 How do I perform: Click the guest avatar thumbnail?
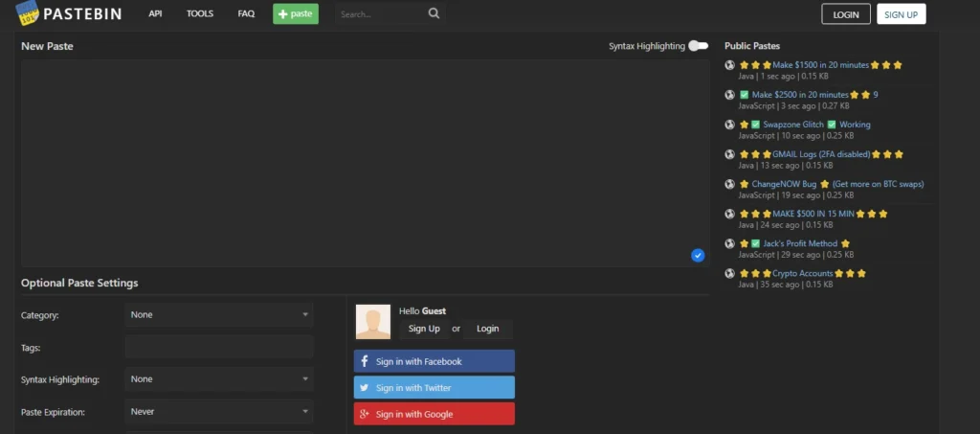click(x=373, y=322)
